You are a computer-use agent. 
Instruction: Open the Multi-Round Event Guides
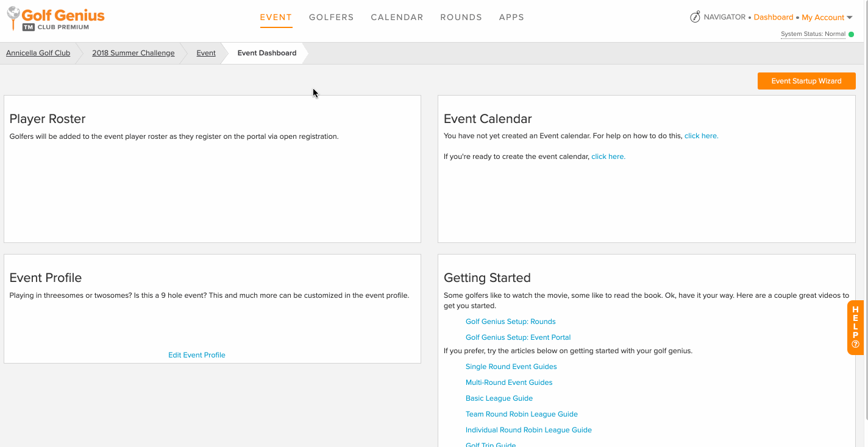(x=508, y=382)
